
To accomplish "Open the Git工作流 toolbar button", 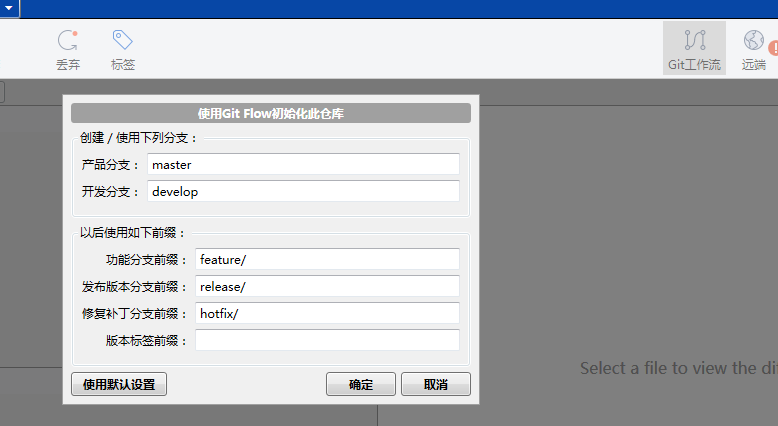I will click(694, 48).
